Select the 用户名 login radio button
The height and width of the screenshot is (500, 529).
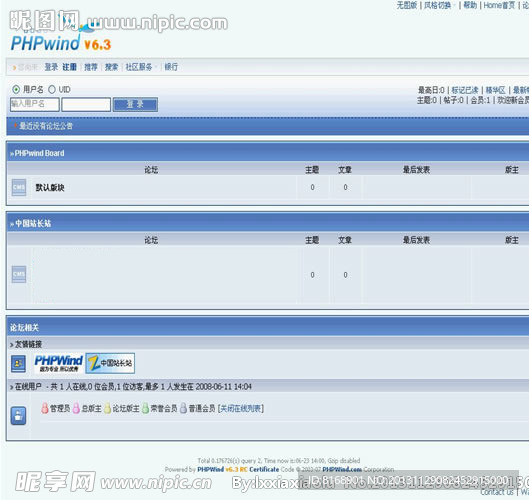16,89
